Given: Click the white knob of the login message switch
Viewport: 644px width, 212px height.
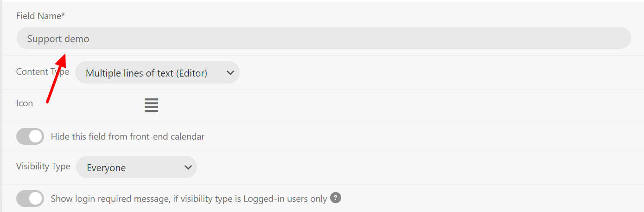Looking at the screenshot, I should tap(36, 199).
